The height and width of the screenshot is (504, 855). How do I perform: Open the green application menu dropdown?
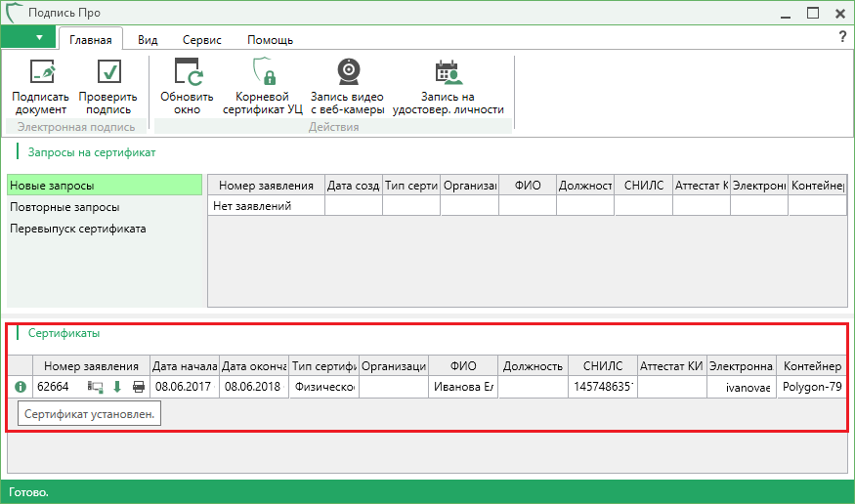tap(28, 38)
